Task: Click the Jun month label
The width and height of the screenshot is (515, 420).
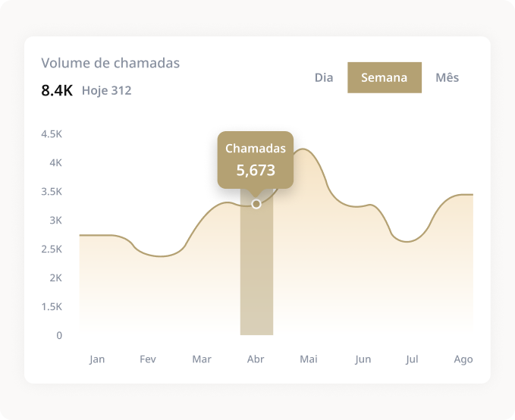Action: click(363, 359)
